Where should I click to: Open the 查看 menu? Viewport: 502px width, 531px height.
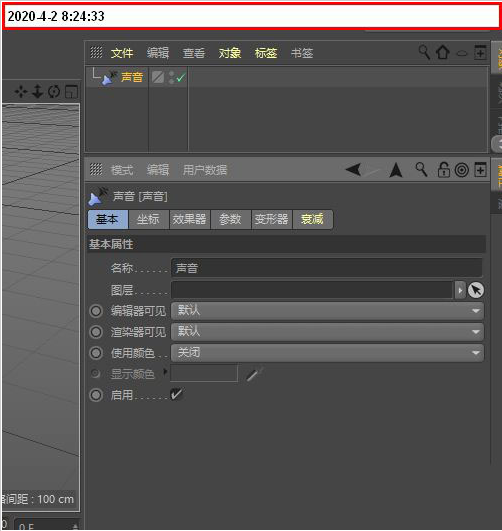194,53
